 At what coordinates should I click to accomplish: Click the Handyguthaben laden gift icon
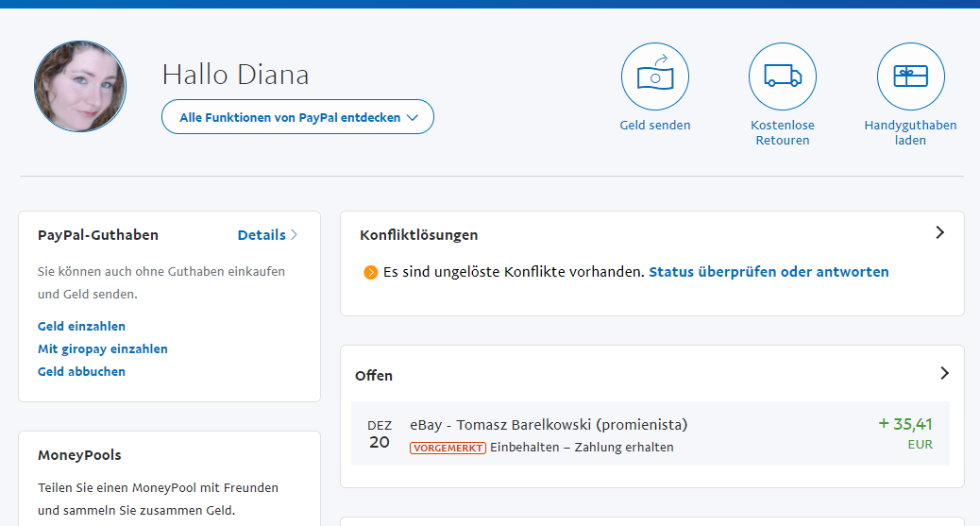tap(911, 76)
